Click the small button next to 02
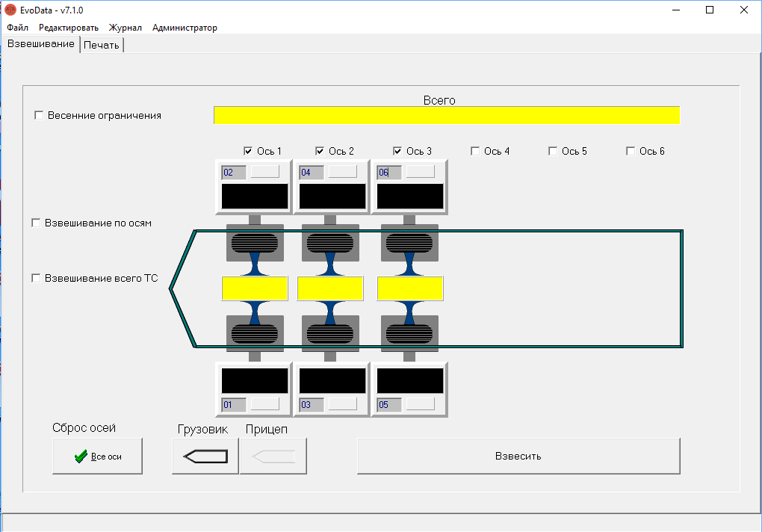This screenshot has width=762, height=532. click(265, 172)
